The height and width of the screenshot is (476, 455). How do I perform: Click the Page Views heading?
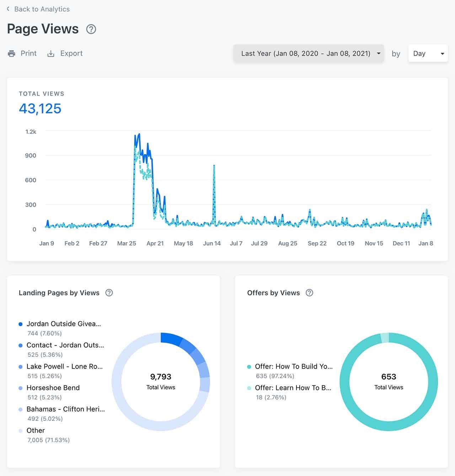pyautogui.click(x=43, y=29)
